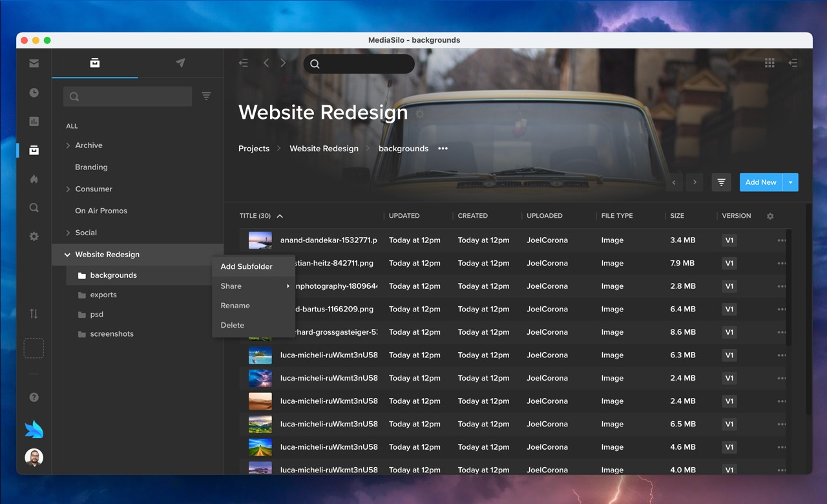Viewport: 827px width, 504px height.
Task: Focus the project tree search field
Action: point(127,96)
